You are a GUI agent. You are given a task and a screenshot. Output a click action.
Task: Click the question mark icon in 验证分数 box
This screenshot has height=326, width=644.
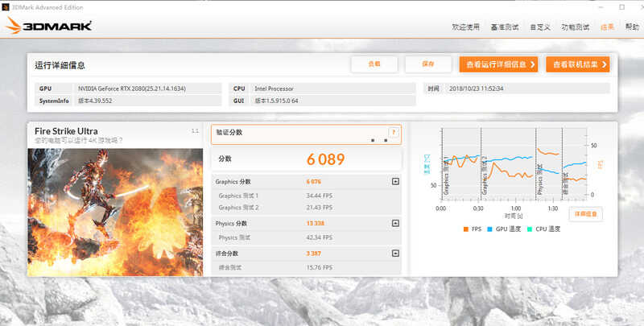coord(394,132)
